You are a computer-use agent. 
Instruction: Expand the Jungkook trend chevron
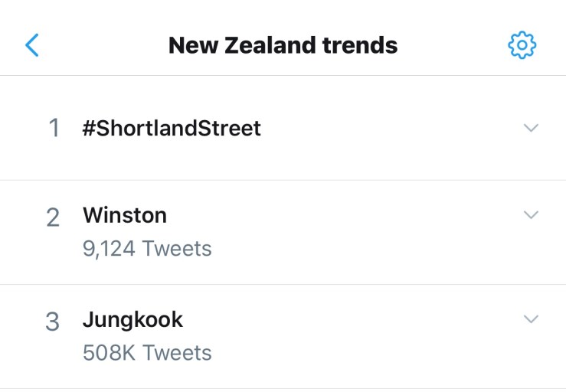[x=531, y=318]
